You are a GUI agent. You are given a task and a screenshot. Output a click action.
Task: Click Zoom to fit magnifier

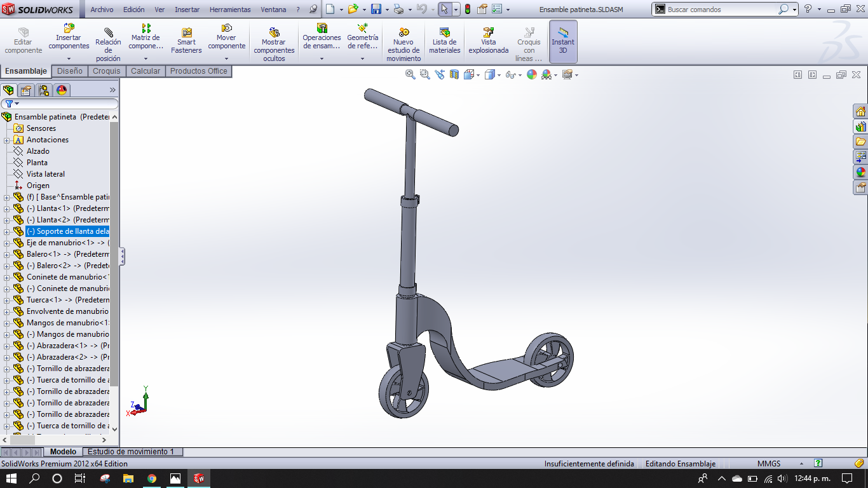(x=410, y=74)
